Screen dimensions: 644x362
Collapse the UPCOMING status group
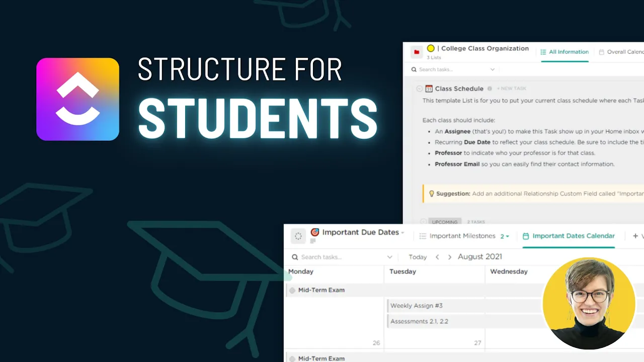click(x=423, y=221)
